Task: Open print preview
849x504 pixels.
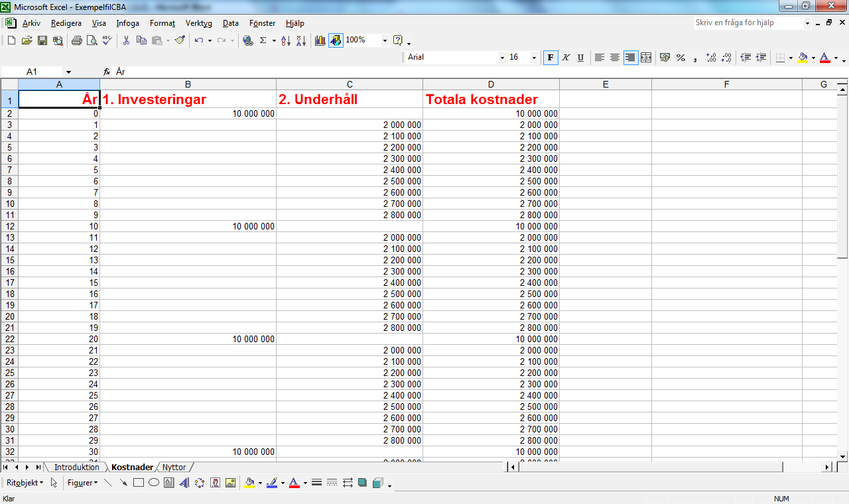Action: pyautogui.click(x=92, y=40)
